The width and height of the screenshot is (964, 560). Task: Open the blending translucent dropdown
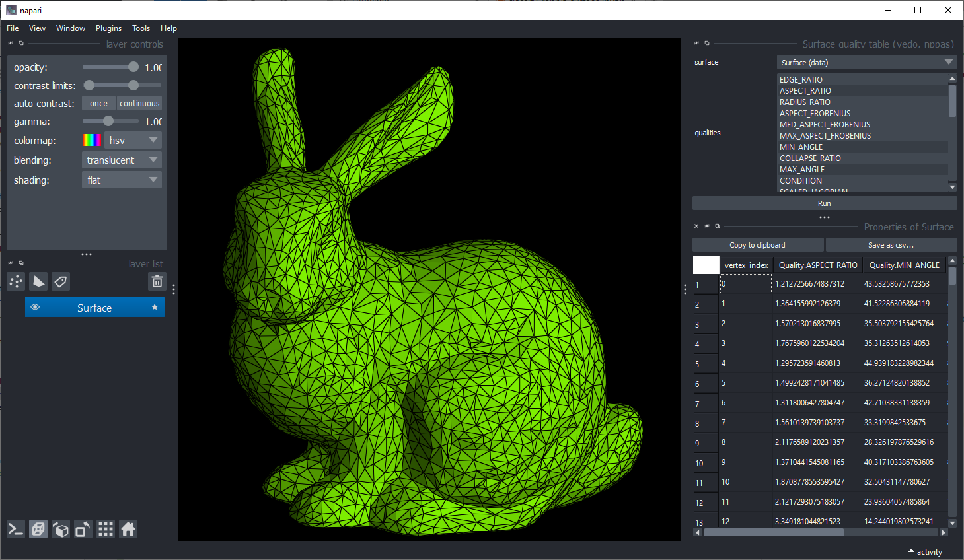click(122, 160)
